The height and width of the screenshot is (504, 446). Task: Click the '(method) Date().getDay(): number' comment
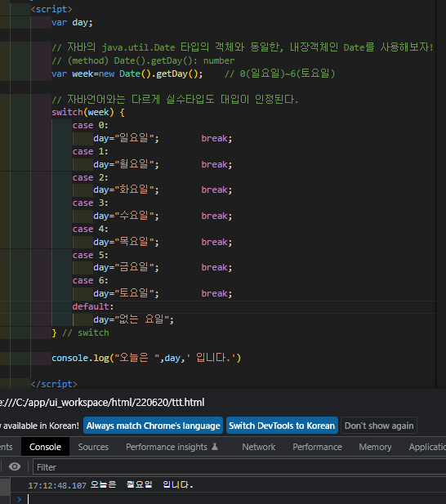tap(143, 60)
